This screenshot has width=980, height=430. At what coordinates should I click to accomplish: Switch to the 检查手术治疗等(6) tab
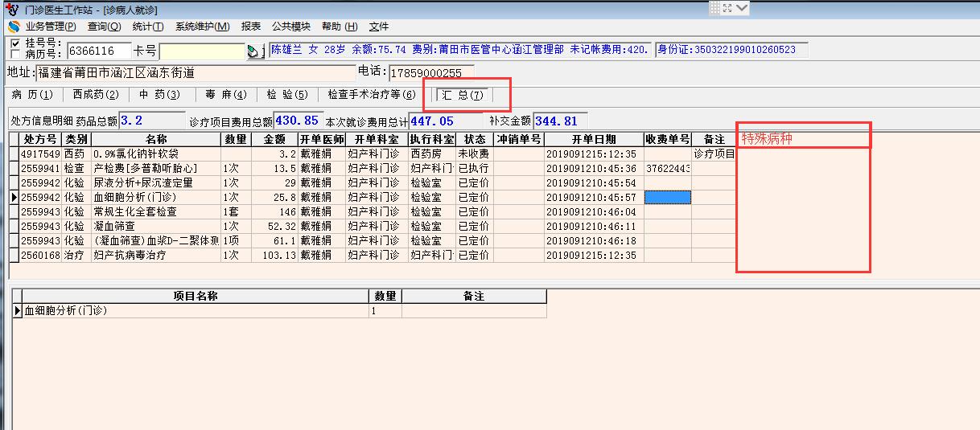click(x=372, y=95)
